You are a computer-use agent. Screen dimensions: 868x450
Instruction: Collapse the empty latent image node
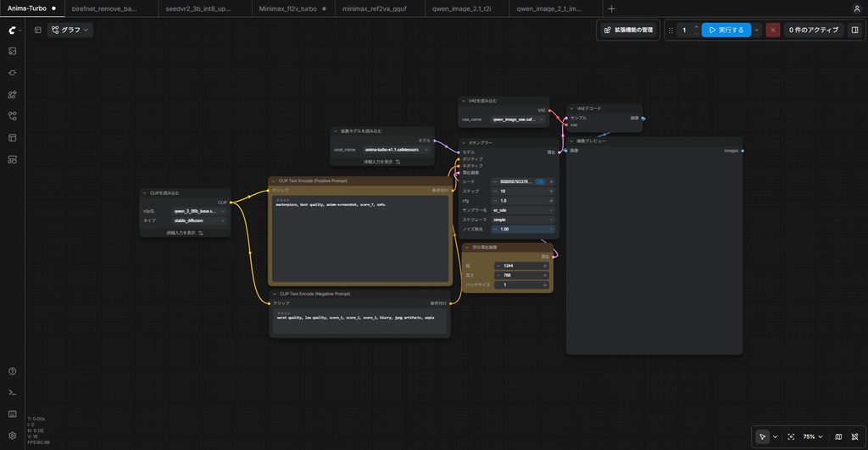pos(467,247)
